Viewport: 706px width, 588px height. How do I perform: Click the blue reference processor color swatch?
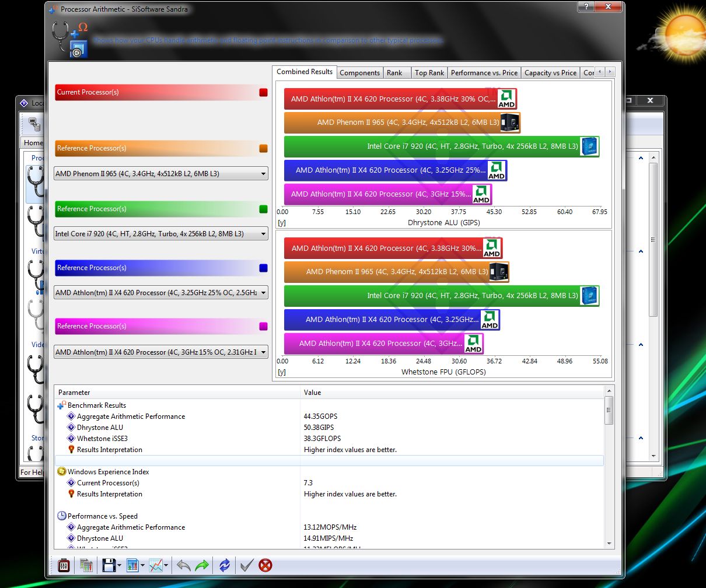tap(263, 268)
